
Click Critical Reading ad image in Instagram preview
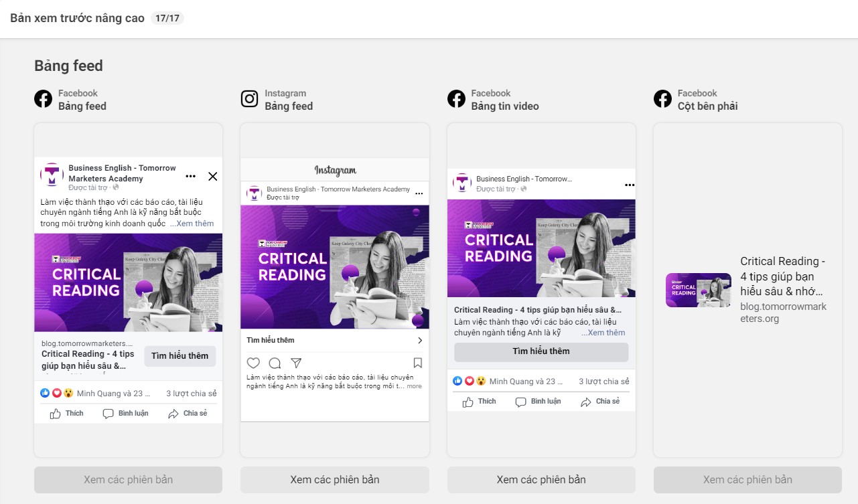pyautogui.click(x=335, y=267)
